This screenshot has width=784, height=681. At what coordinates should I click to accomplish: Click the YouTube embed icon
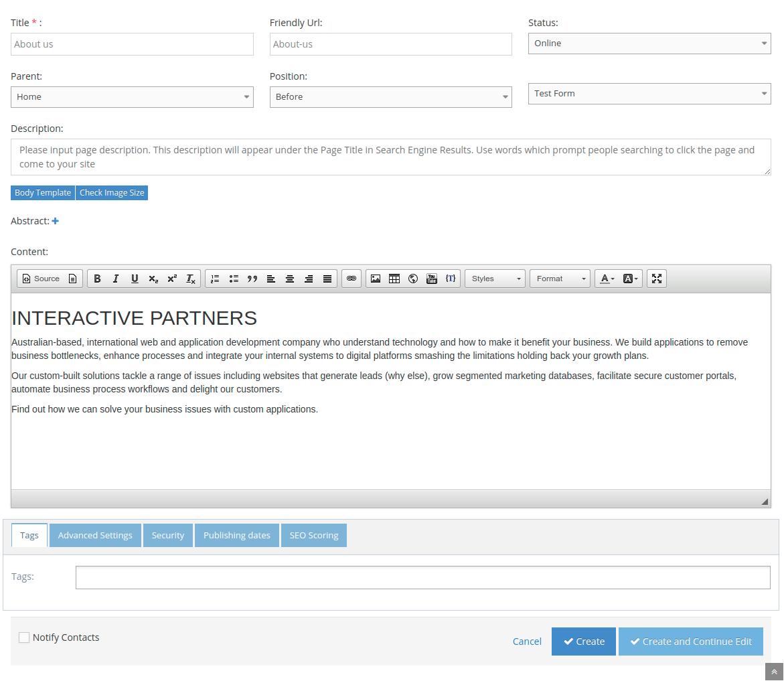[x=431, y=279]
